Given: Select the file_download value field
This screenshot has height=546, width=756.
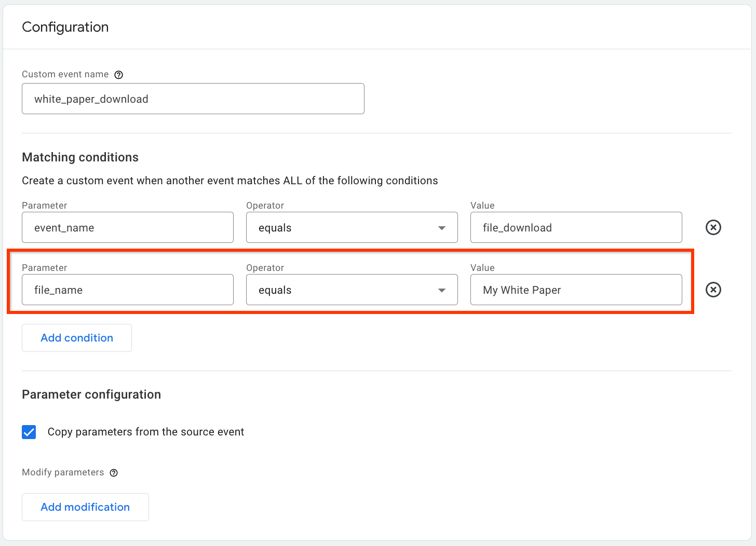Looking at the screenshot, I should point(576,227).
